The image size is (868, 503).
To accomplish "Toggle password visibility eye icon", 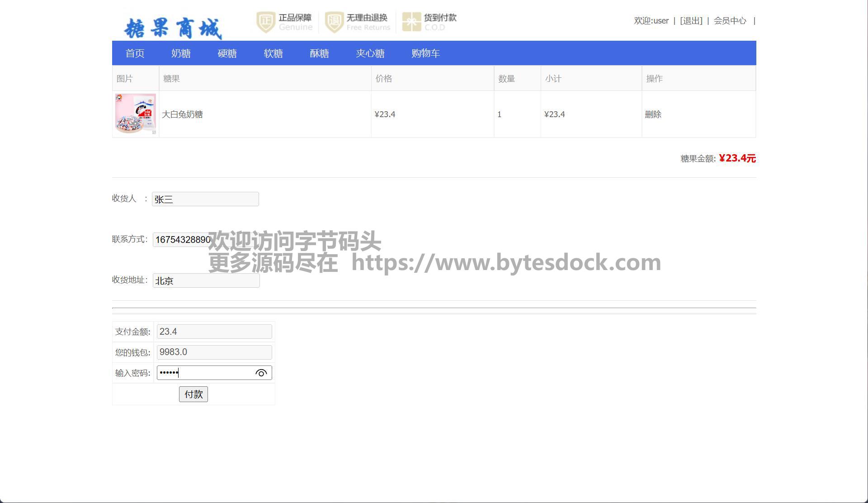I will click(x=261, y=373).
